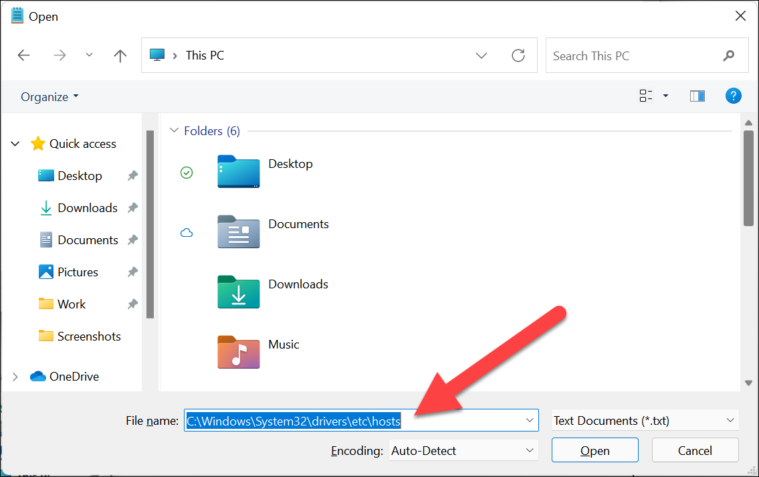Go forward with the right arrow button
This screenshot has width=759, height=477.
[x=60, y=55]
